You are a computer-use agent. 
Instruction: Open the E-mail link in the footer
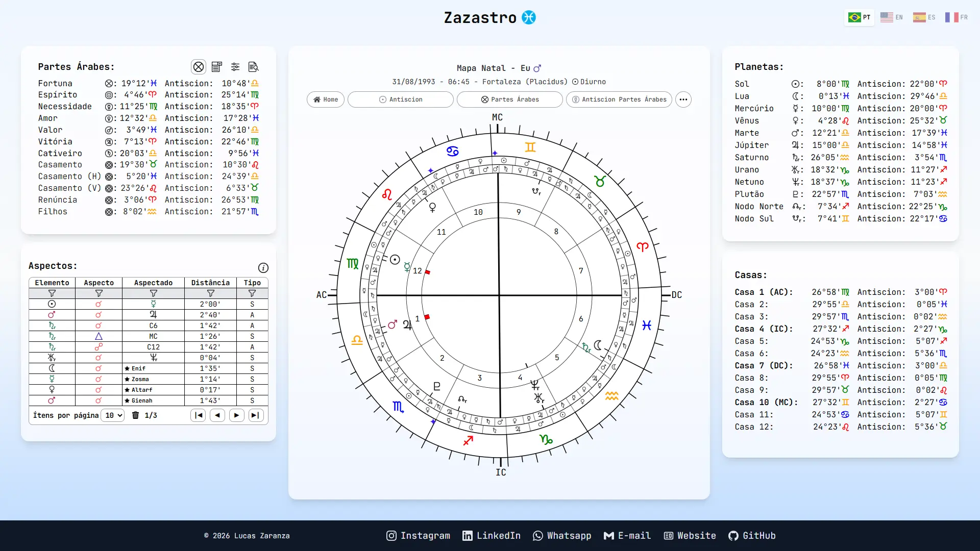pyautogui.click(x=627, y=536)
